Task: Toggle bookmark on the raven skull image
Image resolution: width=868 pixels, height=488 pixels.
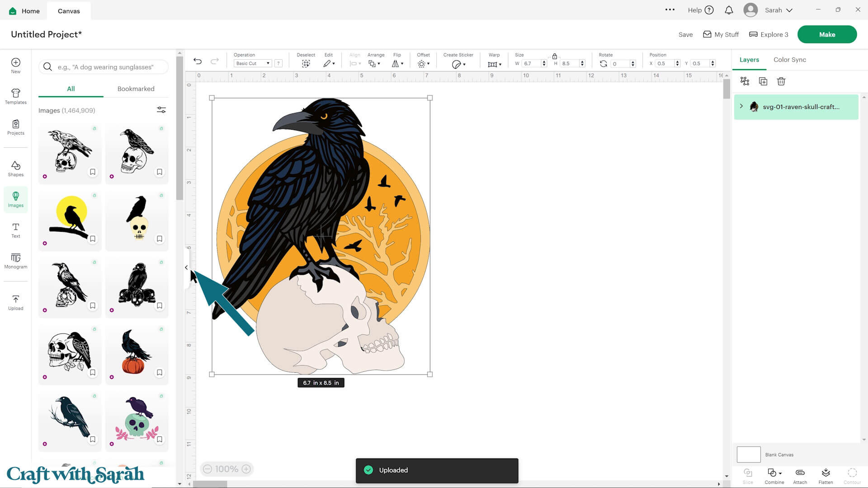Action: [x=93, y=172]
